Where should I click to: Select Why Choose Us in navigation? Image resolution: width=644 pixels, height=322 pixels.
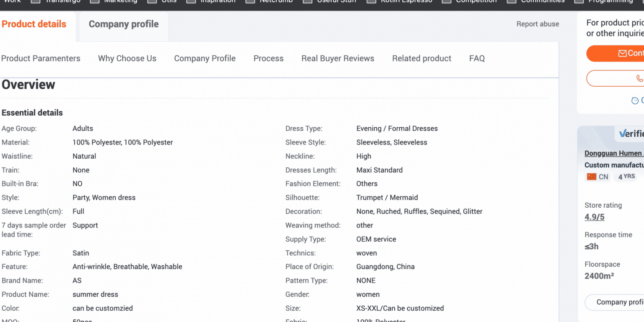point(127,58)
